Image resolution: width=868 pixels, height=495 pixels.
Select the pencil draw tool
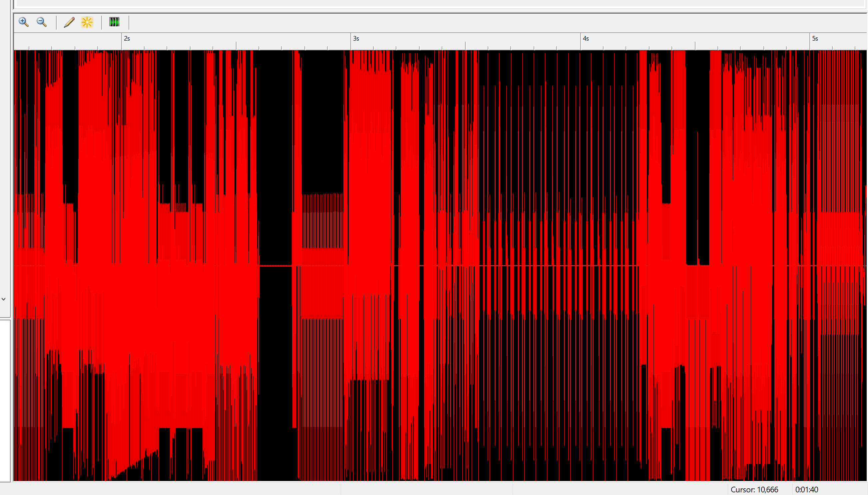(69, 22)
